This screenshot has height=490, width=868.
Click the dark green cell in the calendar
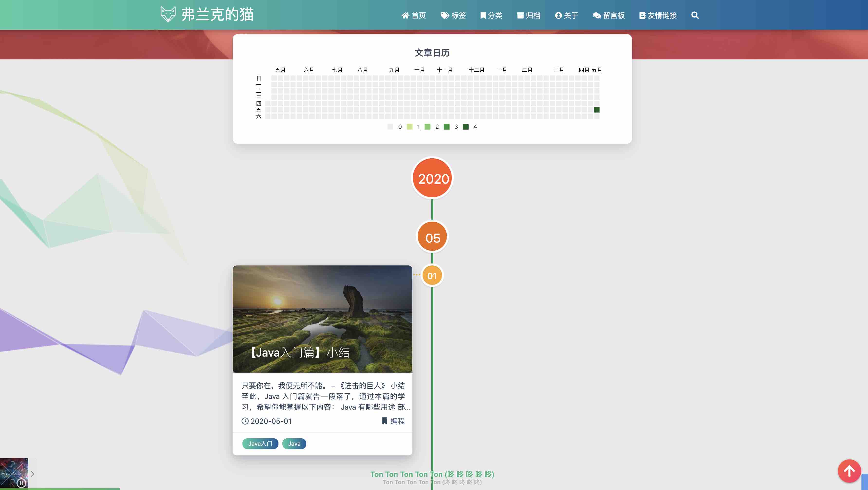click(597, 110)
